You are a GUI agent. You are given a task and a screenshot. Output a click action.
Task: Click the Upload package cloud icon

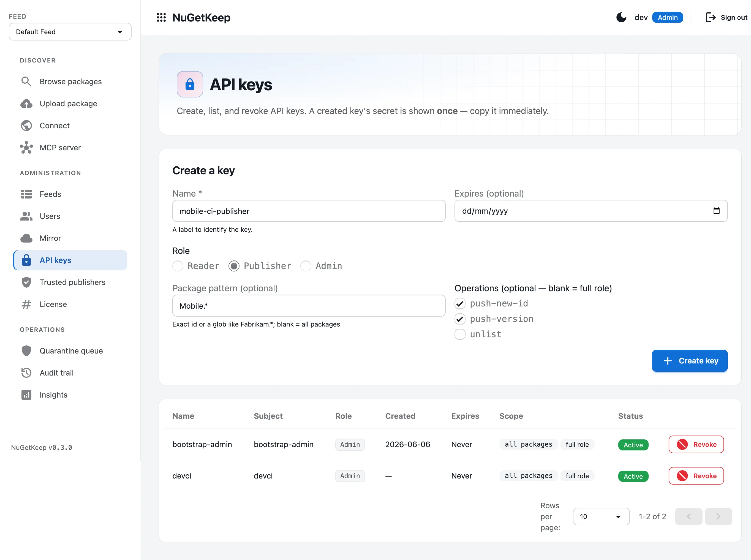26,104
